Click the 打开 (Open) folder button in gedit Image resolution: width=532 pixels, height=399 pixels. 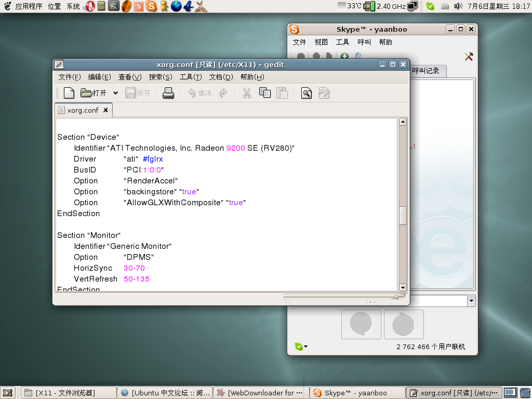click(x=94, y=93)
